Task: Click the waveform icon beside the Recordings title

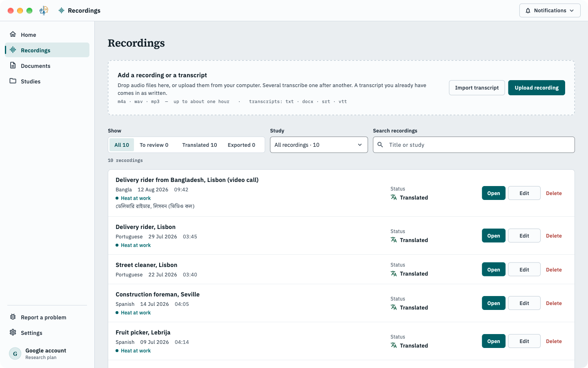Action: (61, 11)
